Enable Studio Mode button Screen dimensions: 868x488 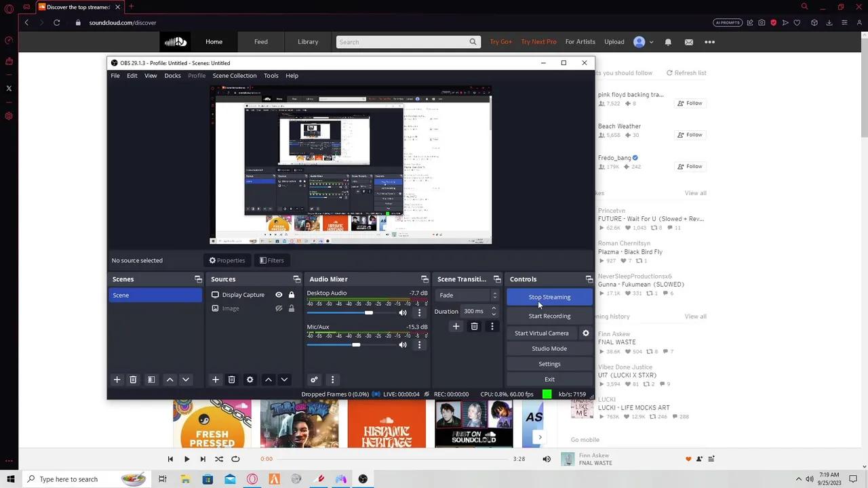tap(549, 348)
